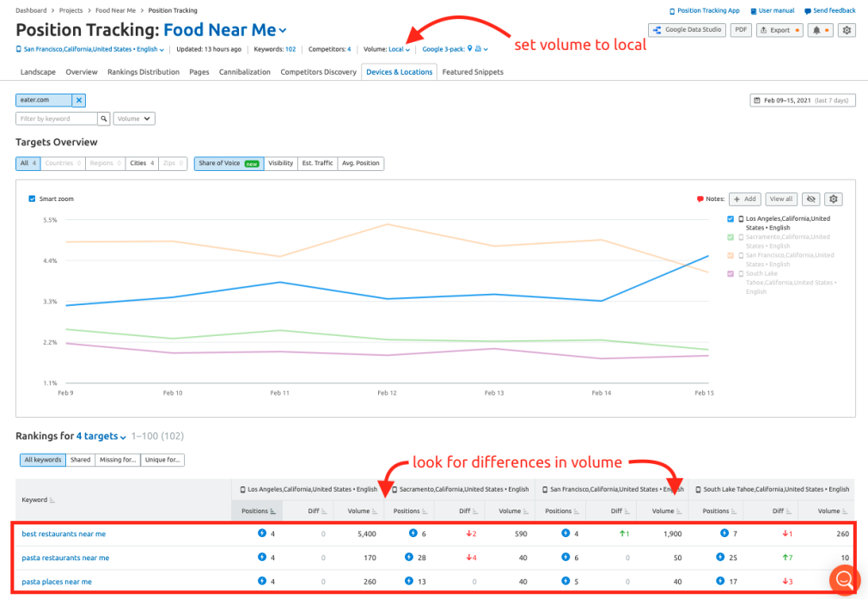Select the Shared keywords filter
The image size is (868, 599).
pyautogui.click(x=80, y=460)
